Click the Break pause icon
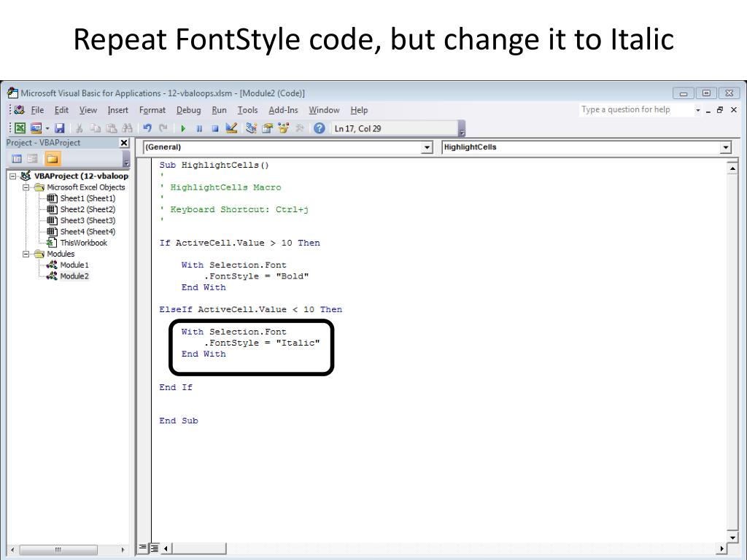747x560 pixels. coord(199,128)
